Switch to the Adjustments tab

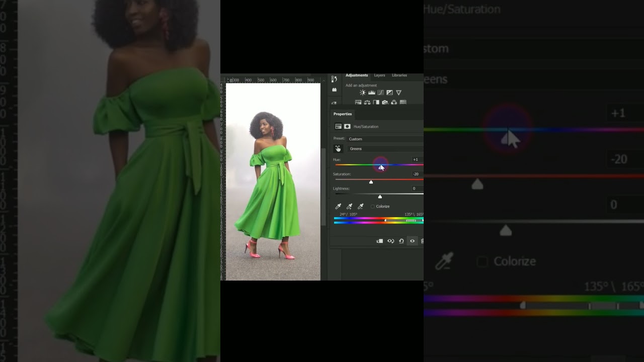[x=357, y=75]
